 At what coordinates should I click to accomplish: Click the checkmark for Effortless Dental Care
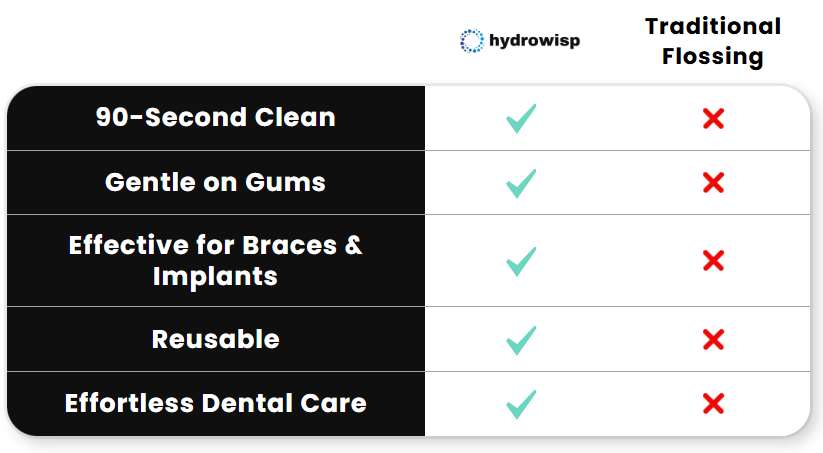pos(521,404)
